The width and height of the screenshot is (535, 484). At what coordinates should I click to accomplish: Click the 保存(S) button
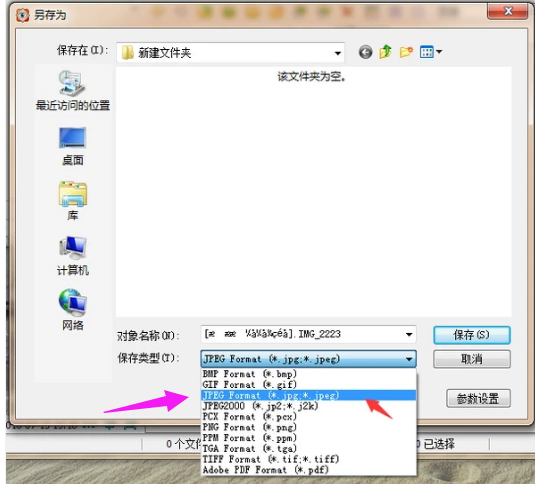point(472,335)
